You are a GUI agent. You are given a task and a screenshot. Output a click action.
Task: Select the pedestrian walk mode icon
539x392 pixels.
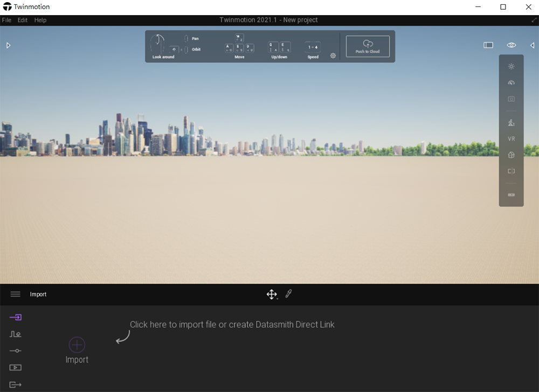click(x=511, y=123)
